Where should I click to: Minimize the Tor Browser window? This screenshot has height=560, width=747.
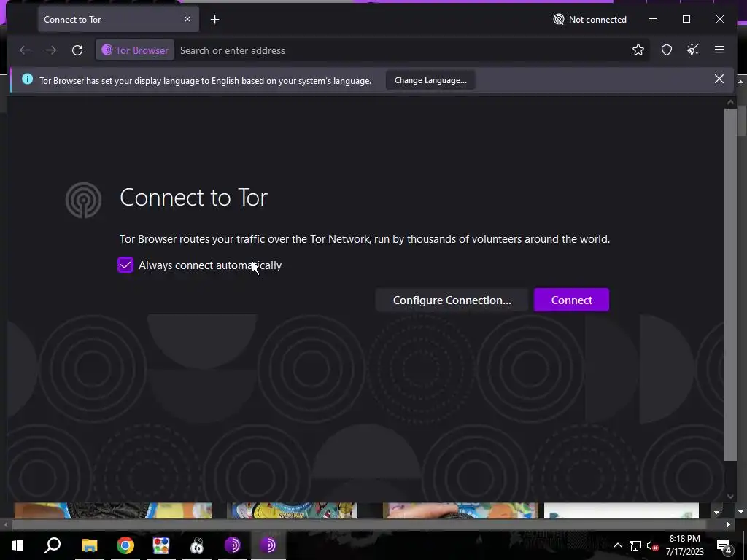[653, 19]
